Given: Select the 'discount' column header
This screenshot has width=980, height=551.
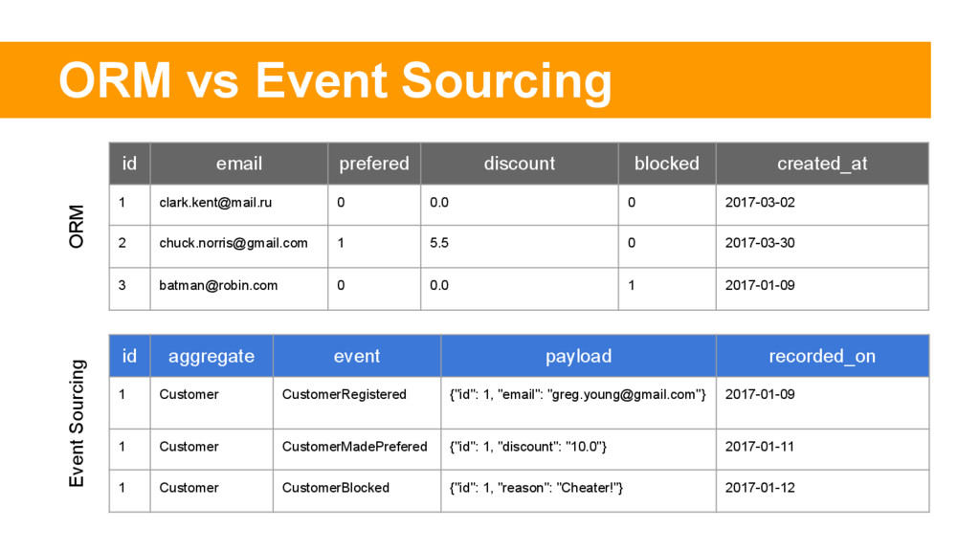Looking at the screenshot, I should [520, 164].
